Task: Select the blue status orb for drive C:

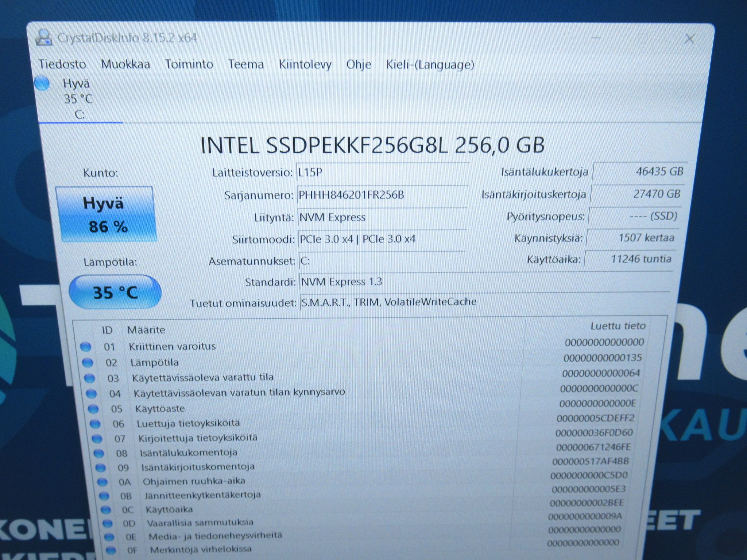Action: pos(42,83)
